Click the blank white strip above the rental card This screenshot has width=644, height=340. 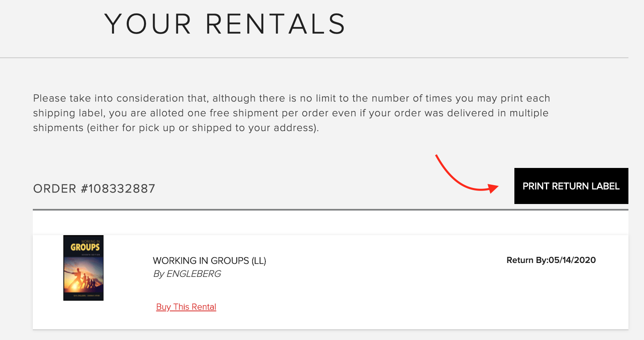tap(330, 222)
